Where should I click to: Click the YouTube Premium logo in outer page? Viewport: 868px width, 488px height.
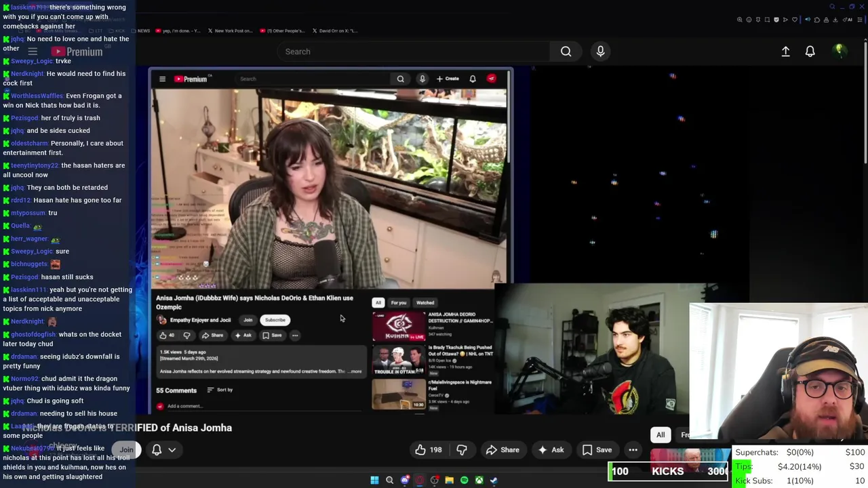tap(77, 52)
